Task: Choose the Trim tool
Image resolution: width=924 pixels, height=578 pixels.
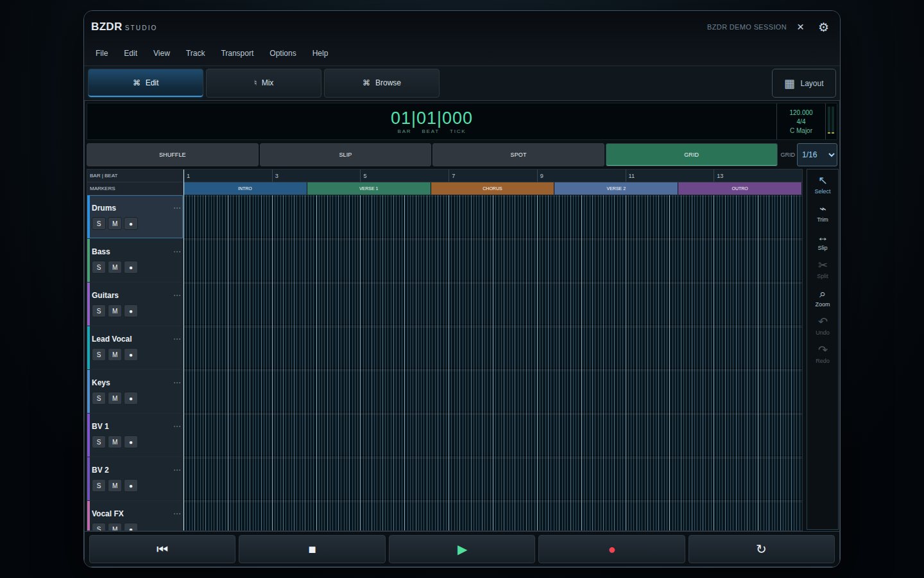Action: point(823,213)
